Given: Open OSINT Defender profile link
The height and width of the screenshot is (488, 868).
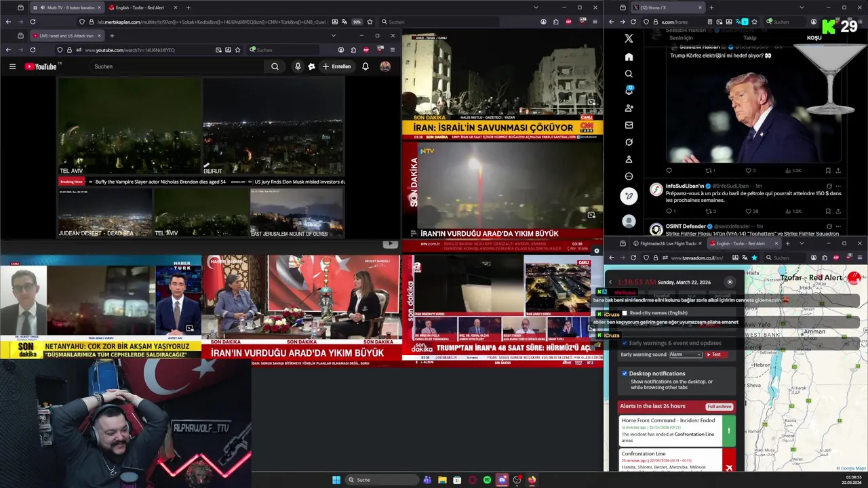Looking at the screenshot, I should (x=686, y=226).
